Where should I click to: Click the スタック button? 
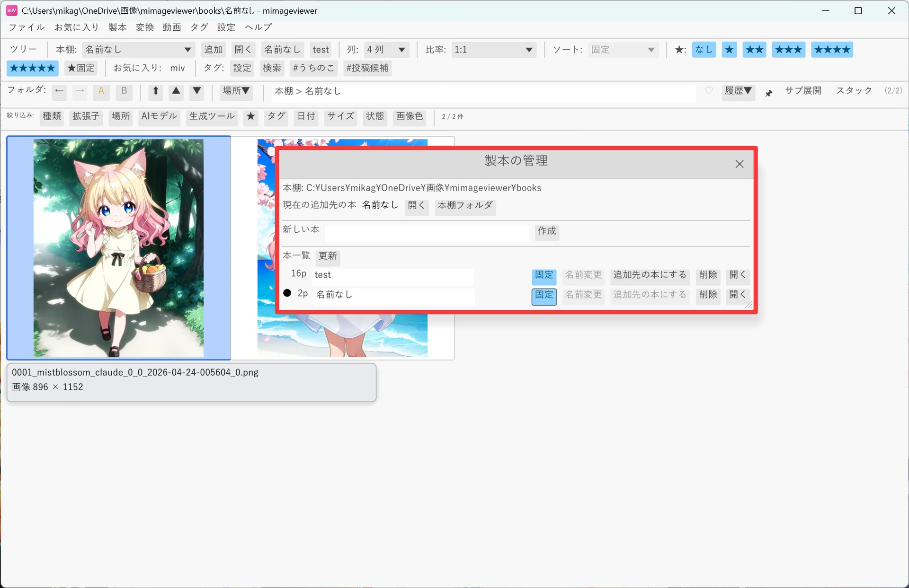click(854, 91)
